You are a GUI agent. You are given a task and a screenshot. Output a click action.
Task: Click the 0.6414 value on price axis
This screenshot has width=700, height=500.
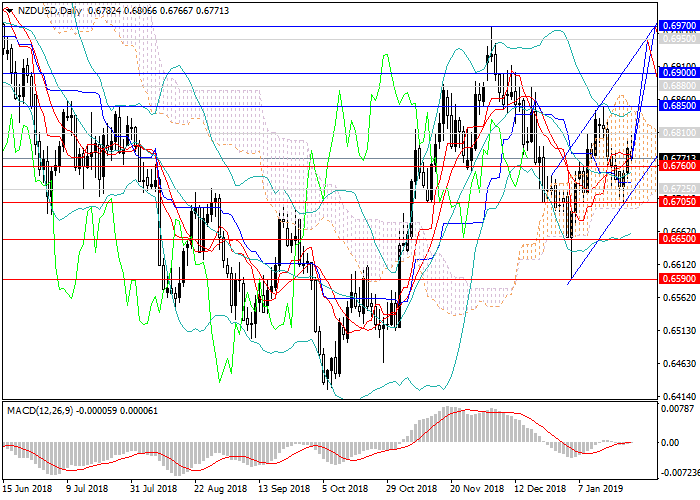678,396
